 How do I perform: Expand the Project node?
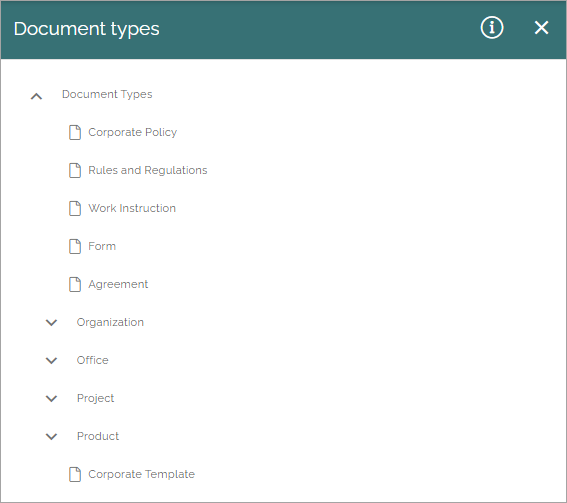pyautogui.click(x=51, y=398)
